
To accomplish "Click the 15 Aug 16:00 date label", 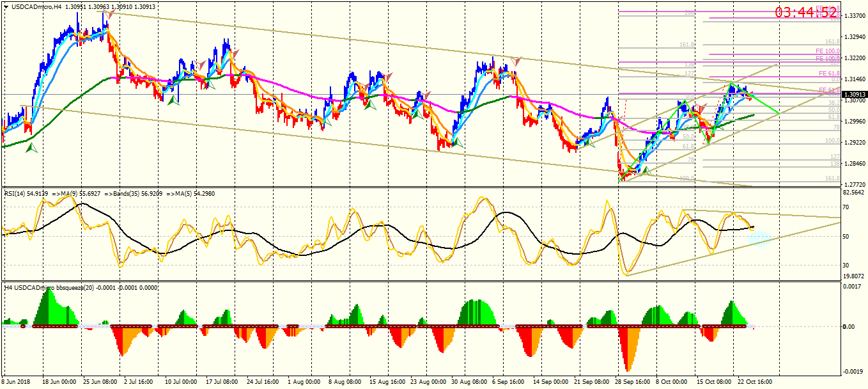I will pyautogui.click(x=387, y=382).
